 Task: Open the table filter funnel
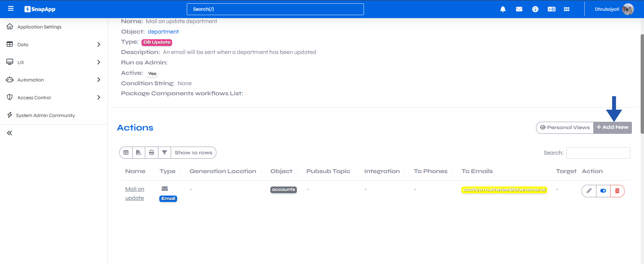164,153
